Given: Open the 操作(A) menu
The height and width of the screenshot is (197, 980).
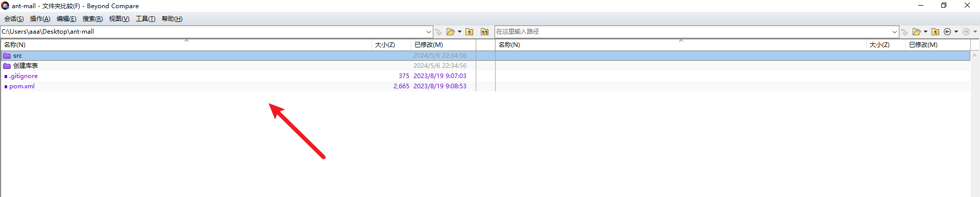Looking at the screenshot, I should coord(40,19).
